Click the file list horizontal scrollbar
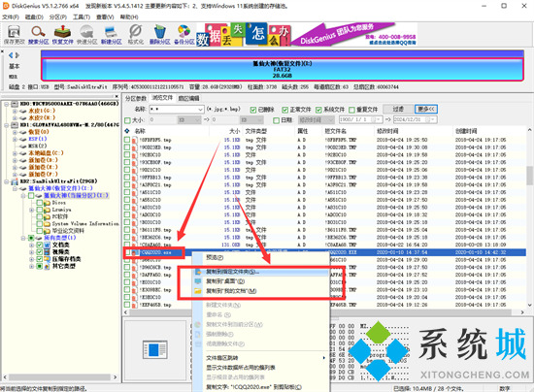Viewport: 534px width, 392px height. click(325, 312)
